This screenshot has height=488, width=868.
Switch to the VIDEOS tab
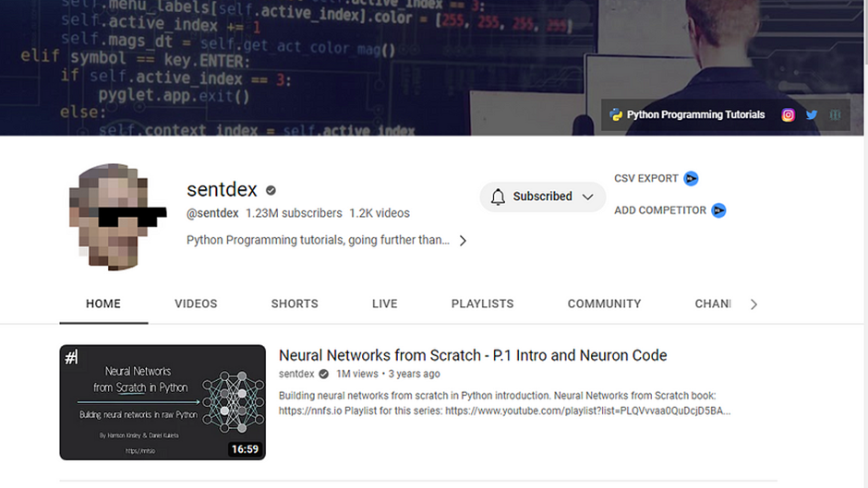coord(196,304)
